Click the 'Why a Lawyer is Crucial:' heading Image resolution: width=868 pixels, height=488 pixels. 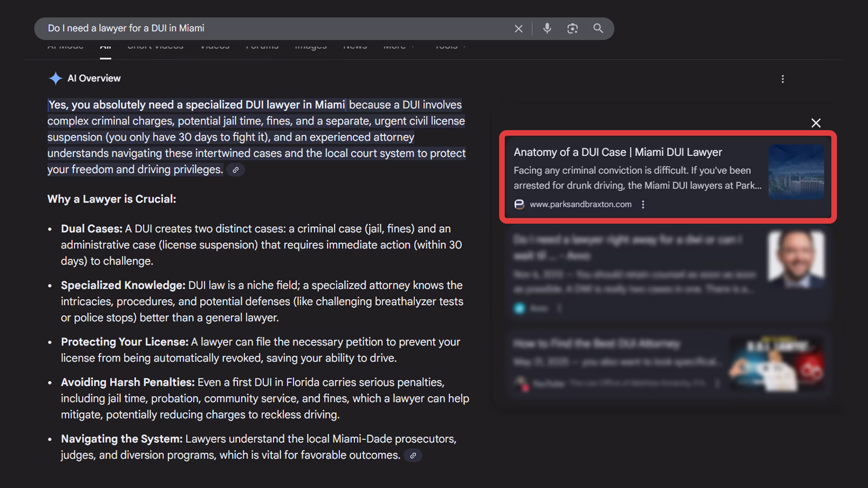click(x=111, y=199)
